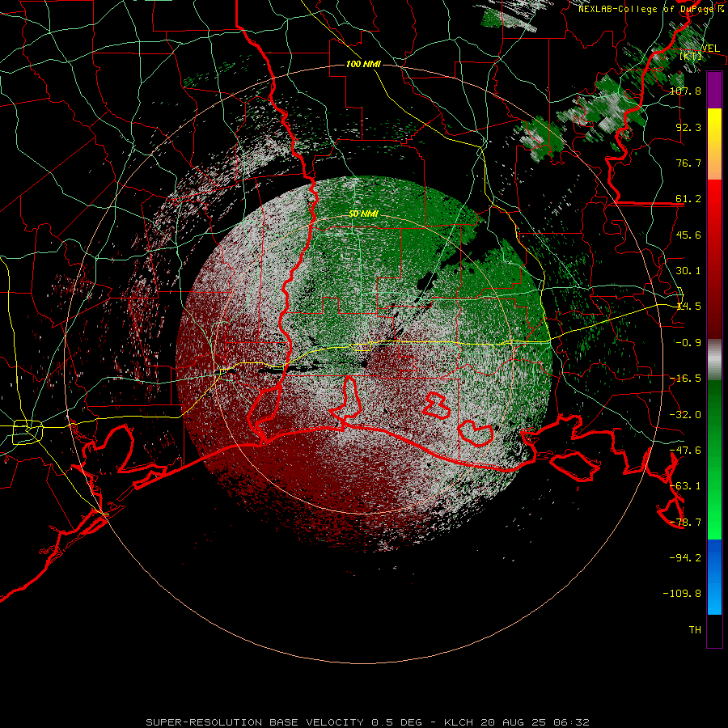Image resolution: width=728 pixels, height=728 pixels.
Task: Click the 20 AUG 25 date text
Action: click(x=512, y=722)
